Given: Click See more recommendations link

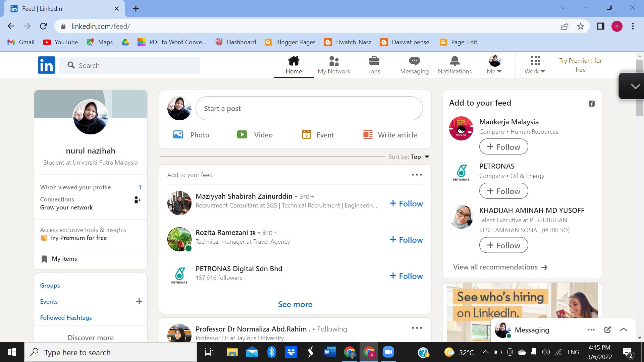Looking at the screenshot, I should click(295, 304).
